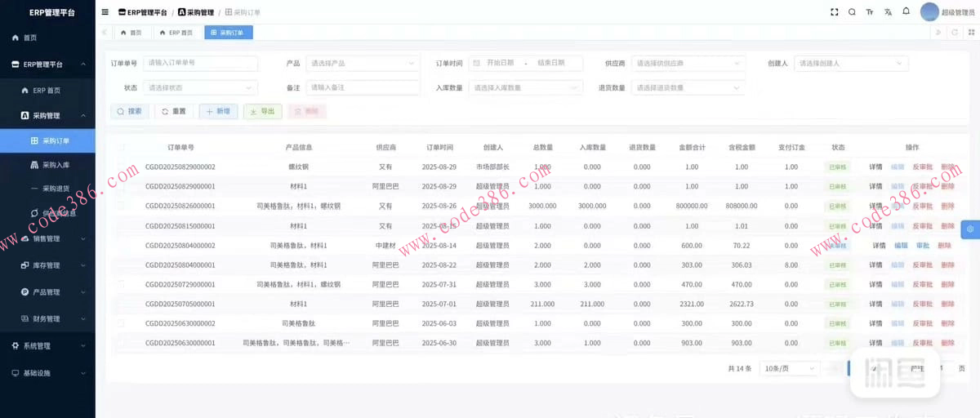The image size is (980, 418).
Task: Open the 超级管理员 user avatar
Action: coord(929,11)
